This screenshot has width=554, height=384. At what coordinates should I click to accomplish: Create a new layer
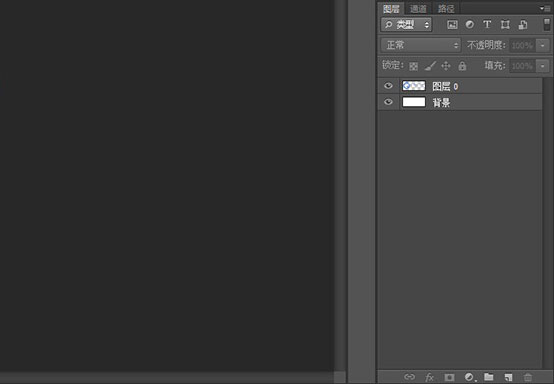pos(508,377)
